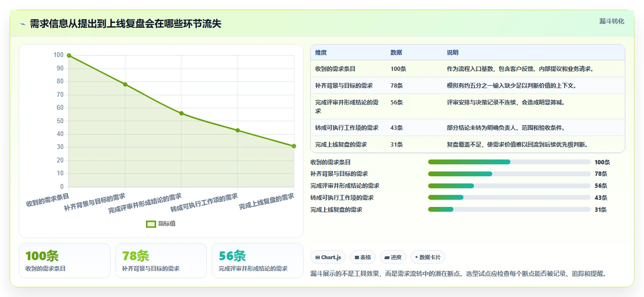Click the 完成评审并形成结论的需求 caption on the stat card
Image resolution: width=644 pixels, height=297 pixels.
253,269
